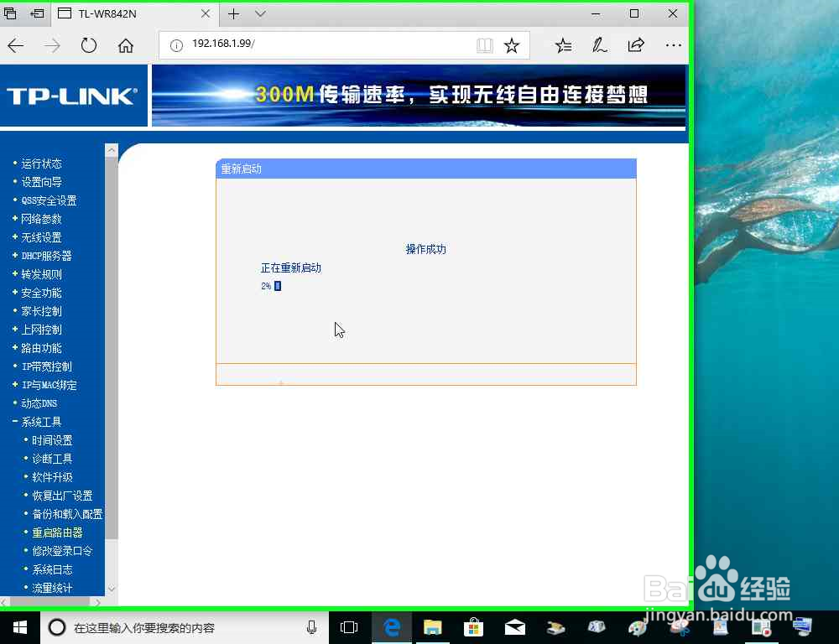Expand IP与MAC绑定 menu

[49, 385]
